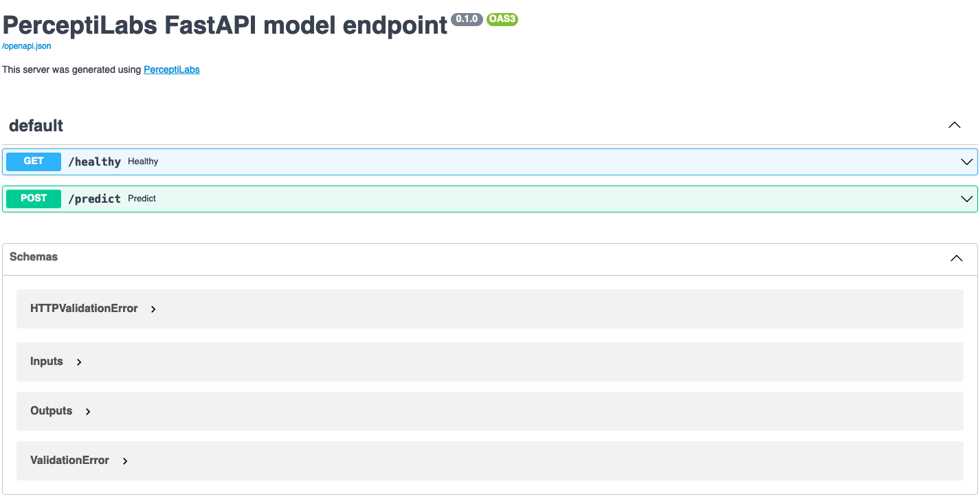Viewport: 980px width, 499px height.
Task: Expand the GET /healthy endpoint
Action: coord(481,162)
